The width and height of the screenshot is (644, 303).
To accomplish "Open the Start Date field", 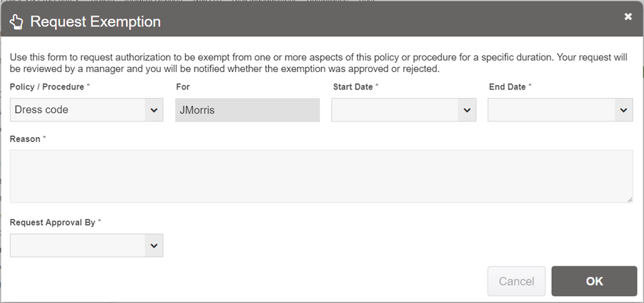I will click(395, 110).
